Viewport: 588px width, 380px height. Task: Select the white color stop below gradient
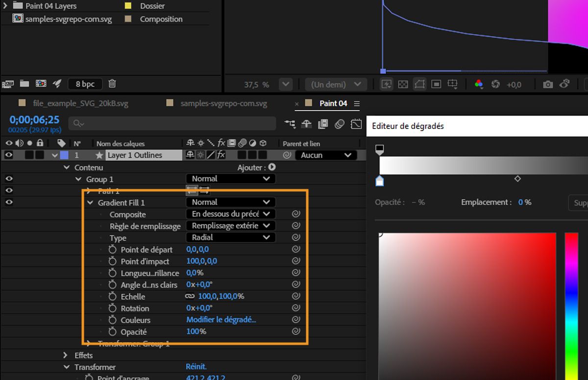pos(380,181)
